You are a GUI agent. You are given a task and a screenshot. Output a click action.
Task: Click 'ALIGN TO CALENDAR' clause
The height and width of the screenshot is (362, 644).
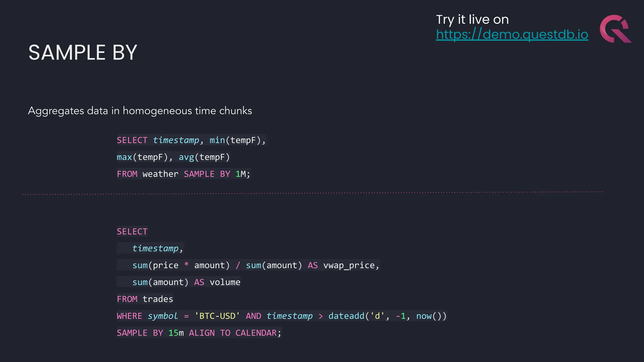click(x=232, y=333)
